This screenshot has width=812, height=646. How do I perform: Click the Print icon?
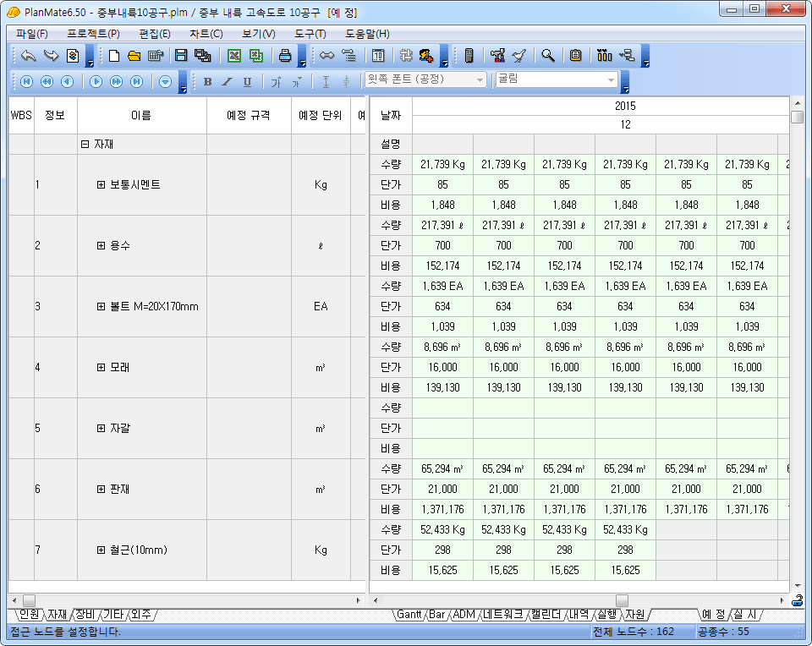pyautogui.click(x=285, y=56)
